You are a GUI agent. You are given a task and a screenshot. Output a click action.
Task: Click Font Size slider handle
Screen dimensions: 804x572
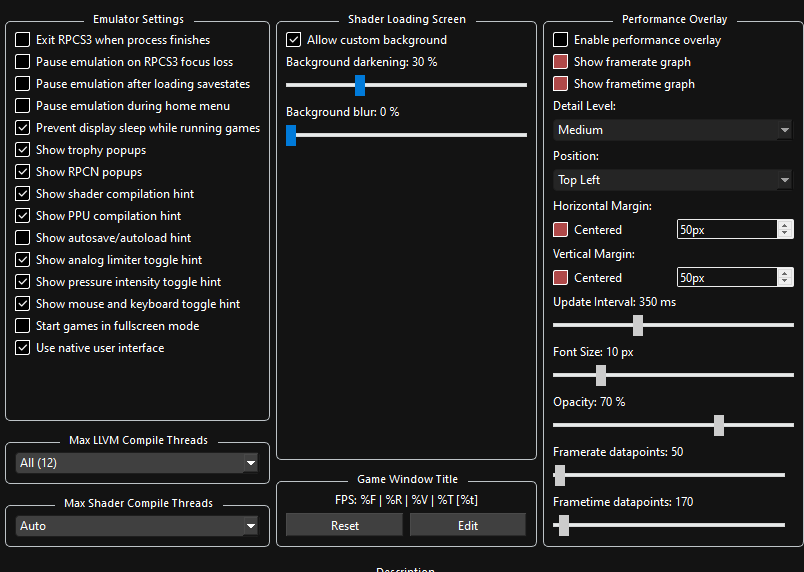601,376
